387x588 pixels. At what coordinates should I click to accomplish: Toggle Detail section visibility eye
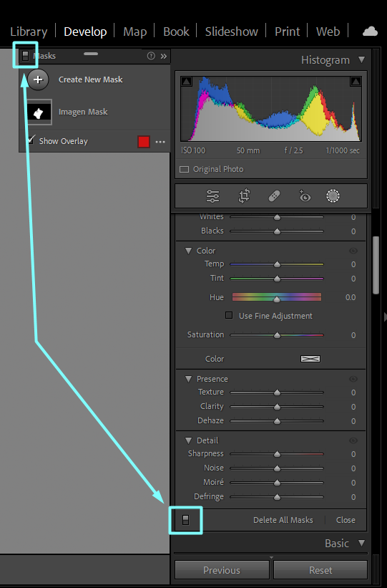pos(353,440)
